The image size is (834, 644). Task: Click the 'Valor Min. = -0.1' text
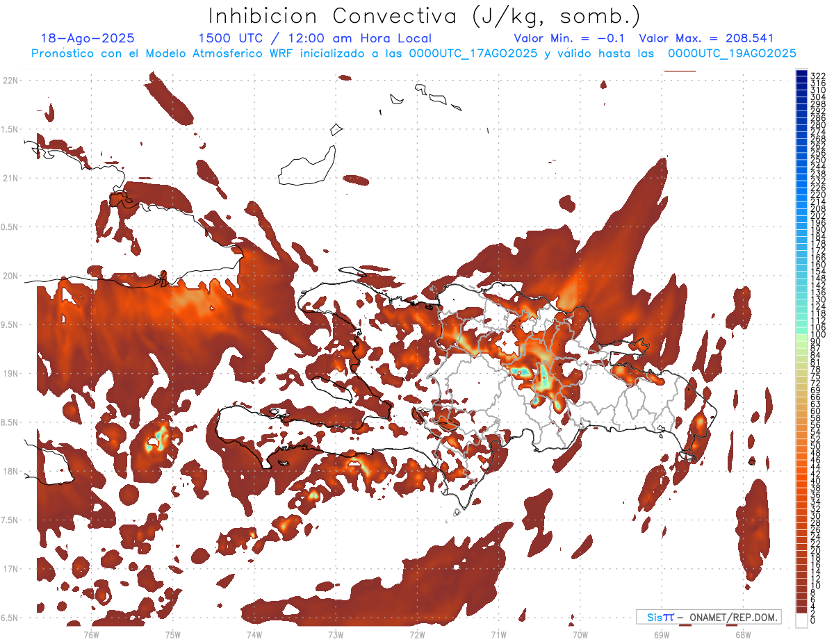pos(569,39)
